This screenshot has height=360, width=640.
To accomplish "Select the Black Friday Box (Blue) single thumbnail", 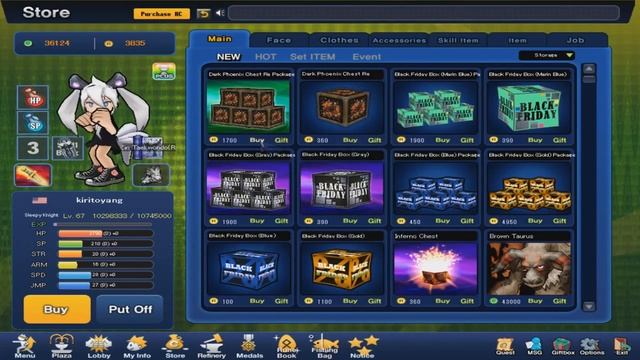I will click(x=249, y=269).
